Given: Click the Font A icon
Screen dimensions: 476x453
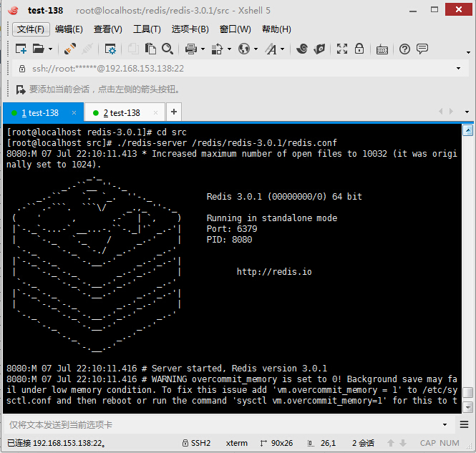Looking at the screenshot, I should tap(271, 49).
